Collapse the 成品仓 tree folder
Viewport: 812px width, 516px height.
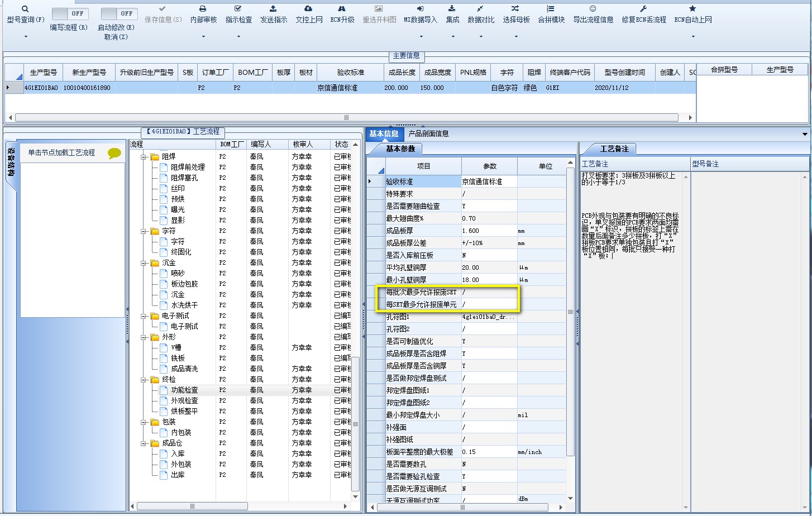144,443
